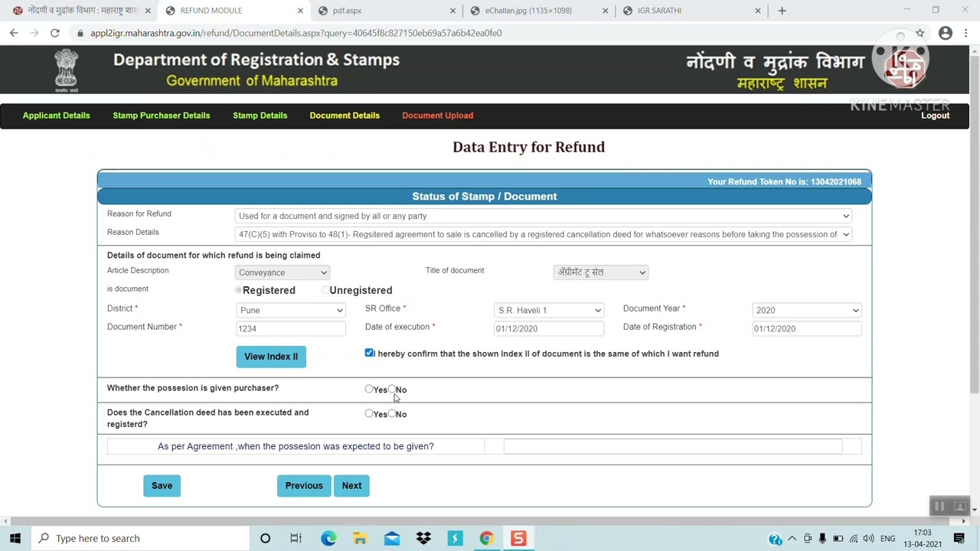
Task: Open Dropbox from taskbar
Action: coord(423,538)
